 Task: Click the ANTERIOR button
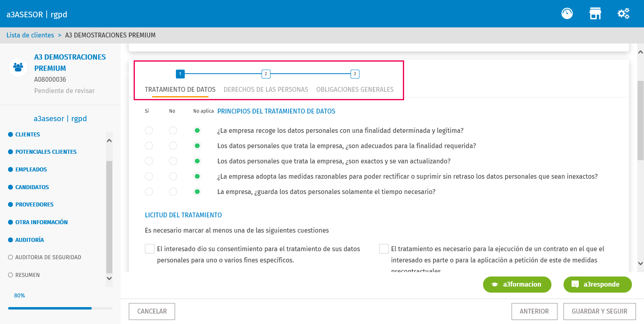534,312
